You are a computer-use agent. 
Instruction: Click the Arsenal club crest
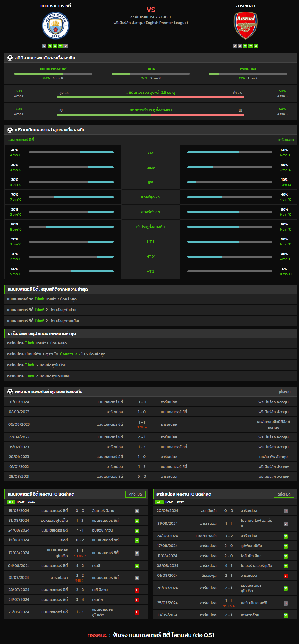245,26
